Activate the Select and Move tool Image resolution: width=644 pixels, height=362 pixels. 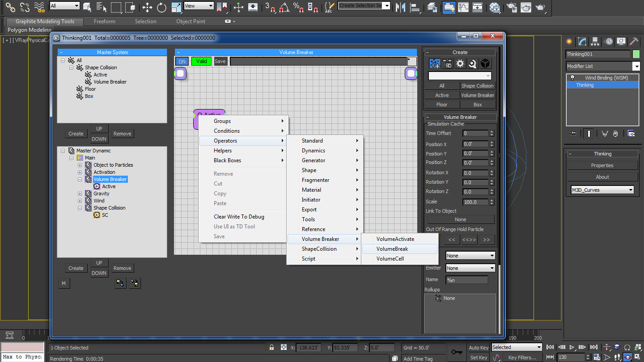(x=147, y=7)
